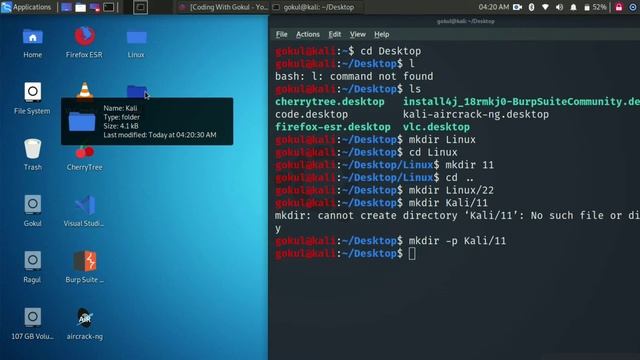Switch to Coding With Gokul taskbar window
The height and width of the screenshot is (360, 640).
[x=224, y=7]
